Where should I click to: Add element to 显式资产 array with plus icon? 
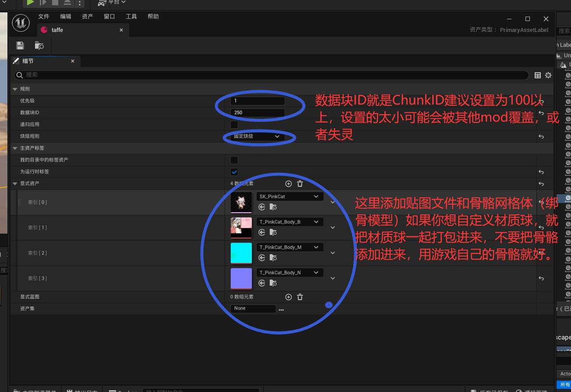288,184
